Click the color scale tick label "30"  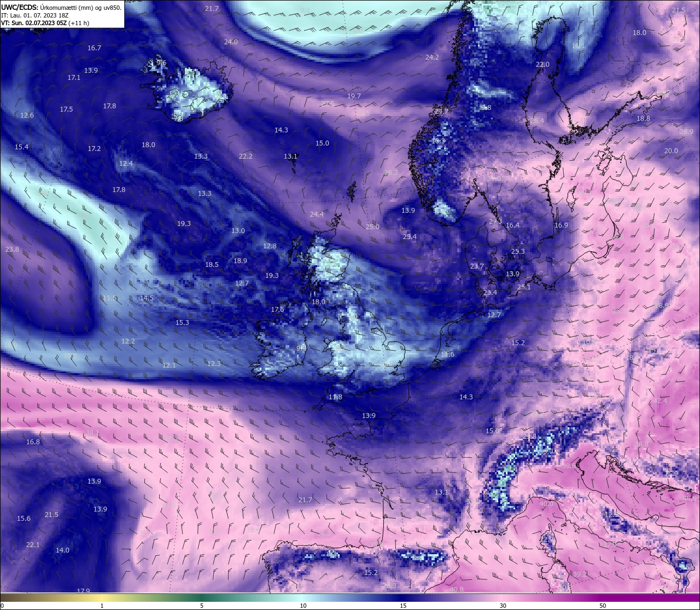coord(503,606)
